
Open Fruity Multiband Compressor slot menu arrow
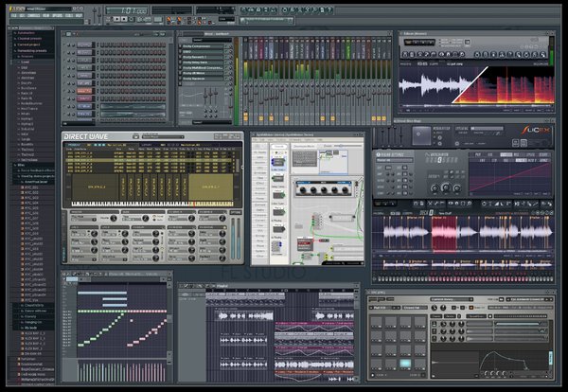tap(181, 68)
